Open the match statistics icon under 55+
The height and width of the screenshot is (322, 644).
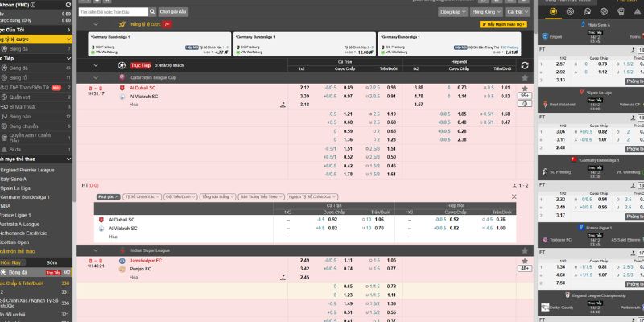click(x=525, y=105)
